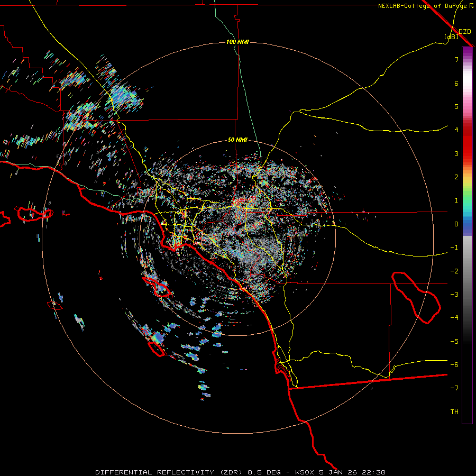Click the 3 value on color scale
This screenshot has width=476, height=476.
point(456,153)
